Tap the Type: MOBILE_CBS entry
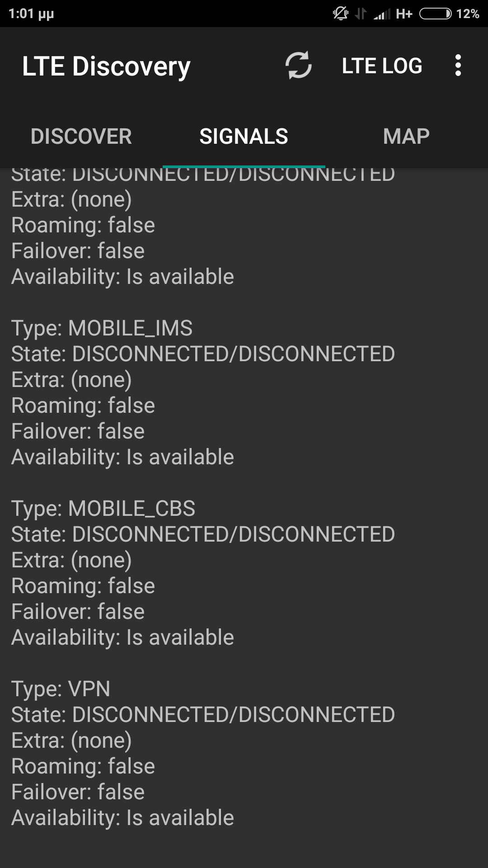 tap(103, 508)
